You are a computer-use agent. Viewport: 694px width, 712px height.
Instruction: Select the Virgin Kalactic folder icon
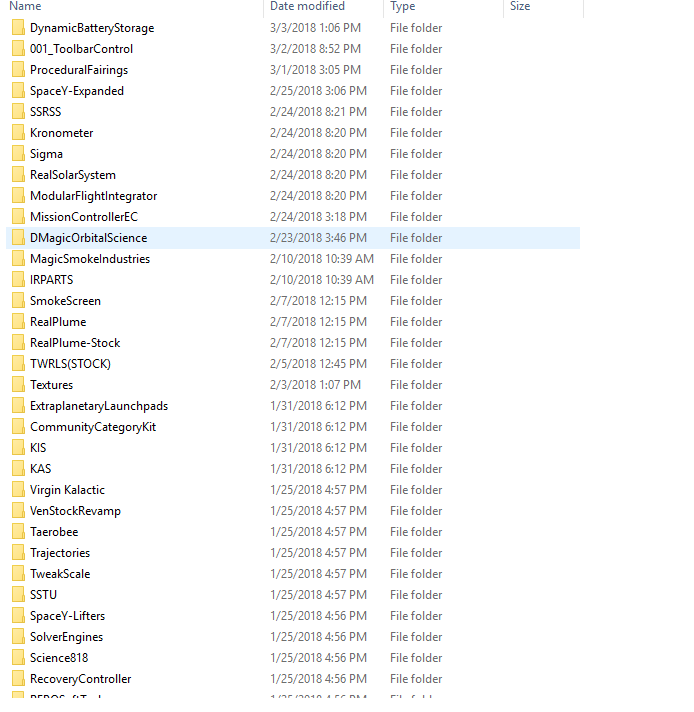(18, 490)
